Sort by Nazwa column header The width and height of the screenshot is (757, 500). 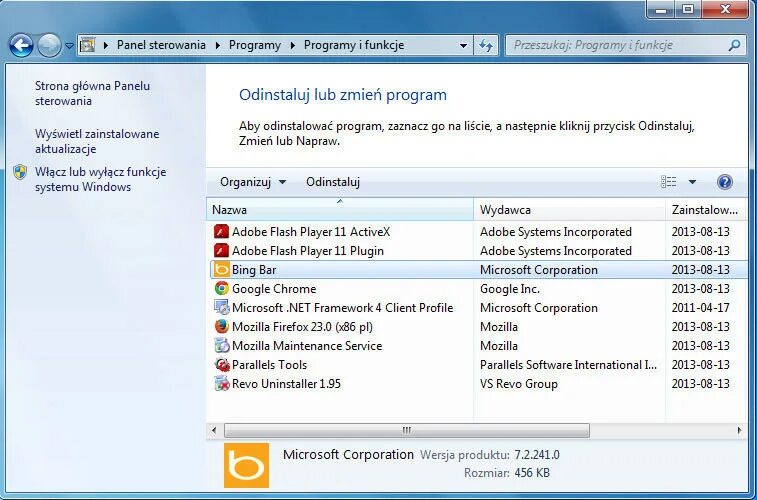click(340, 209)
